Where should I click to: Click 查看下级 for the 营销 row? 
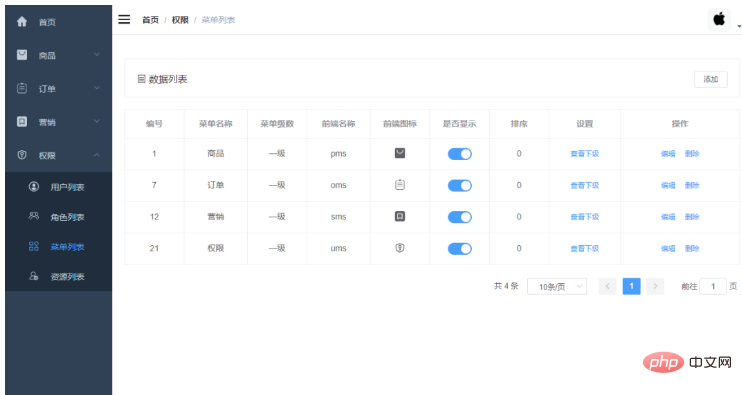[x=584, y=217]
